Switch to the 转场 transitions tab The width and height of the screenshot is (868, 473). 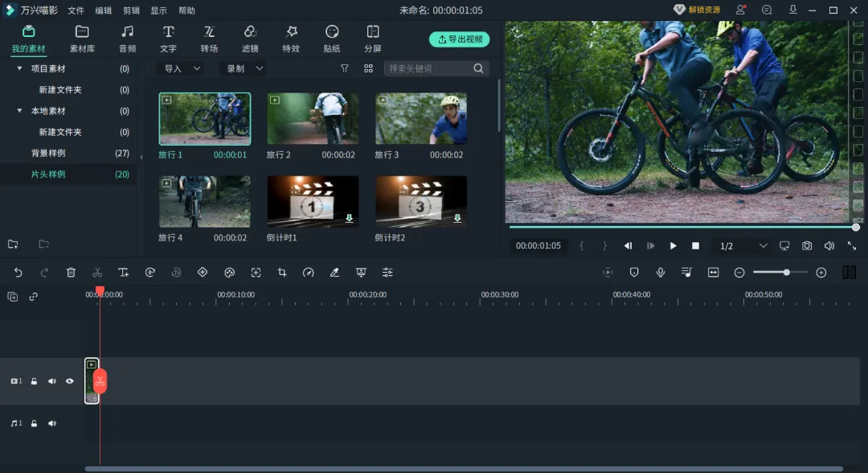(x=209, y=38)
